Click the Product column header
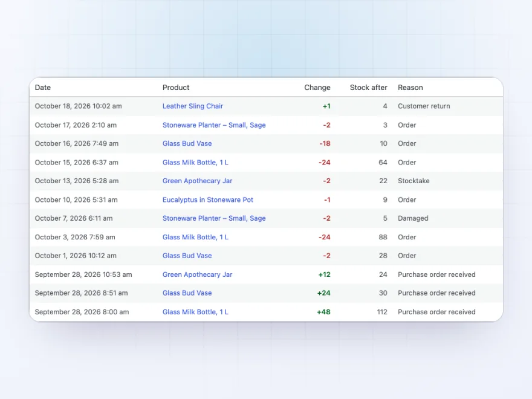Viewport: 532px width, 399px height. pos(176,88)
